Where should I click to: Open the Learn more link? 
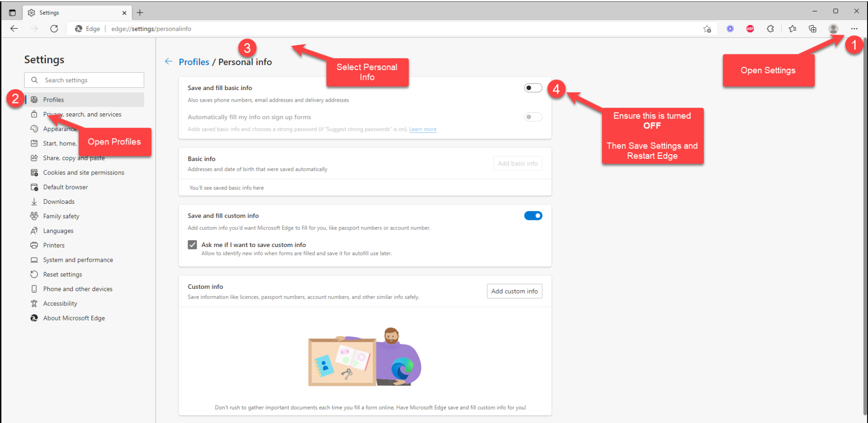pyautogui.click(x=422, y=129)
